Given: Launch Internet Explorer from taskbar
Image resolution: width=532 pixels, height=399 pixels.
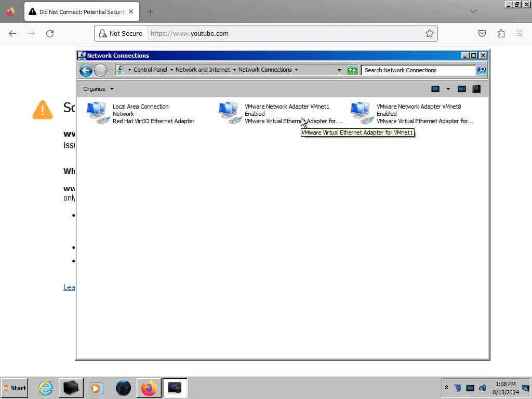Looking at the screenshot, I should [46, 388].
